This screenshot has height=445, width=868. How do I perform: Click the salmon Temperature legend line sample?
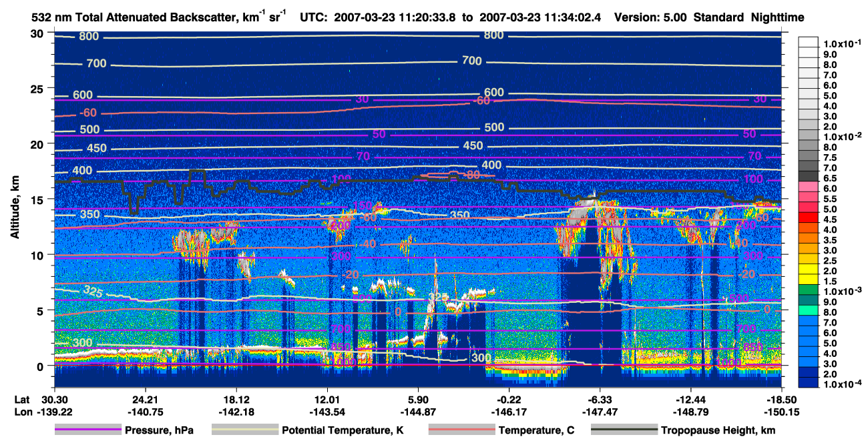click(x=461, y=430)
